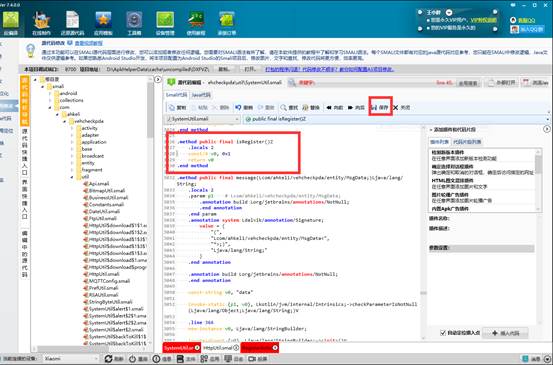This screenshot has height=365, width=553.
Task: Toggle the auto-locate insertion point checkbox
Action: [443, 333]
